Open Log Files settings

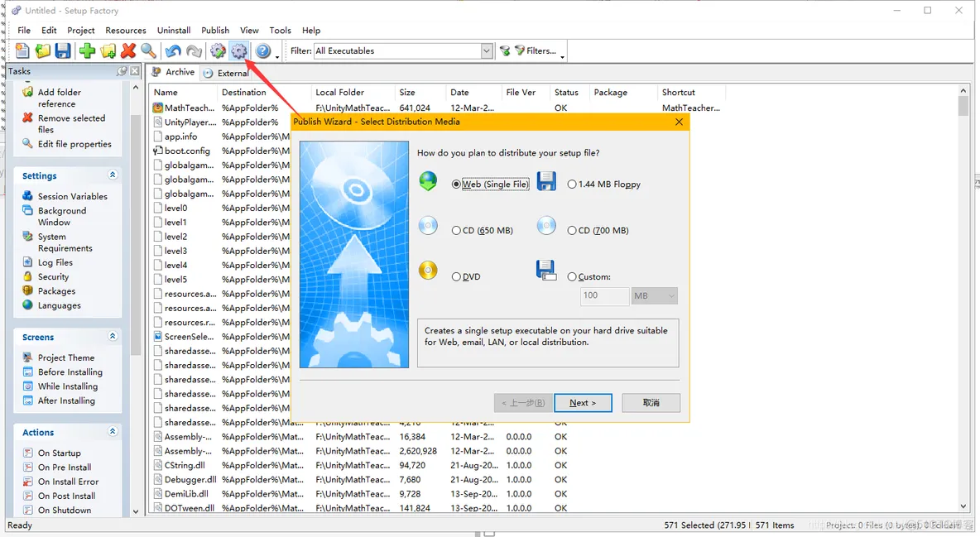pyautogui.click(x=55, y=262)
